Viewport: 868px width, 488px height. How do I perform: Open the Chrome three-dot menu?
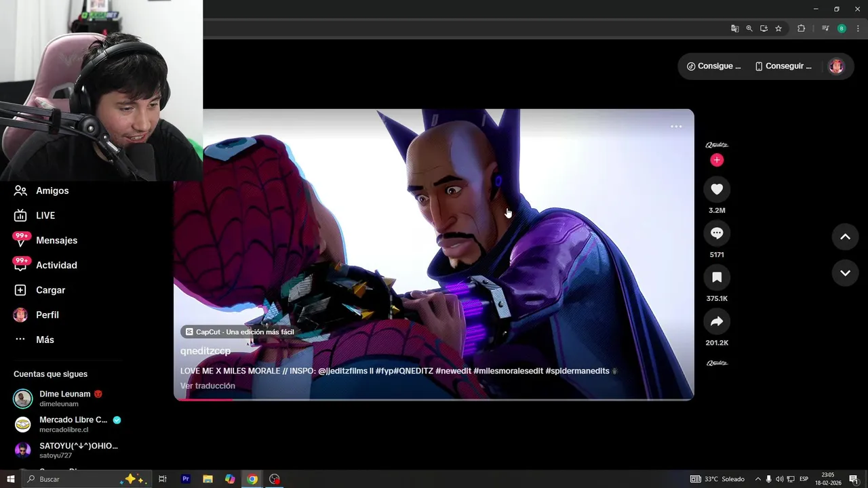click(x=858, y=28)
